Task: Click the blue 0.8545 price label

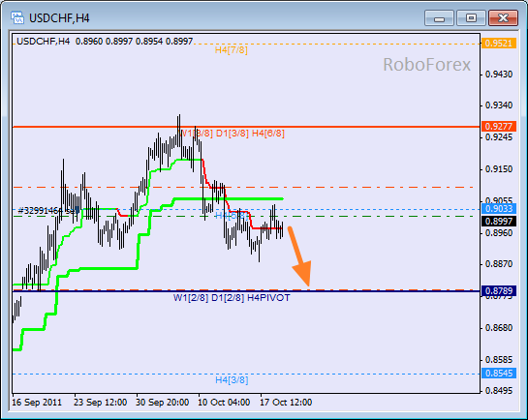Action: [499, 374]
